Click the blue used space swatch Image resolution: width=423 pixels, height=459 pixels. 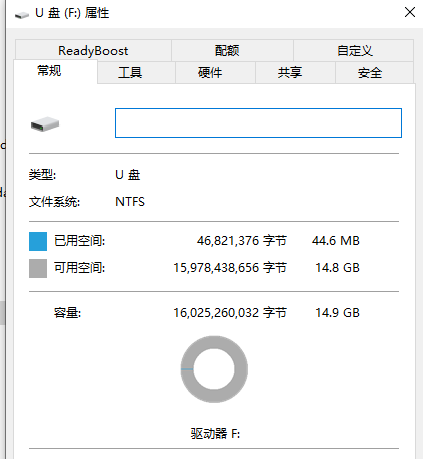[x=38, y=241]
